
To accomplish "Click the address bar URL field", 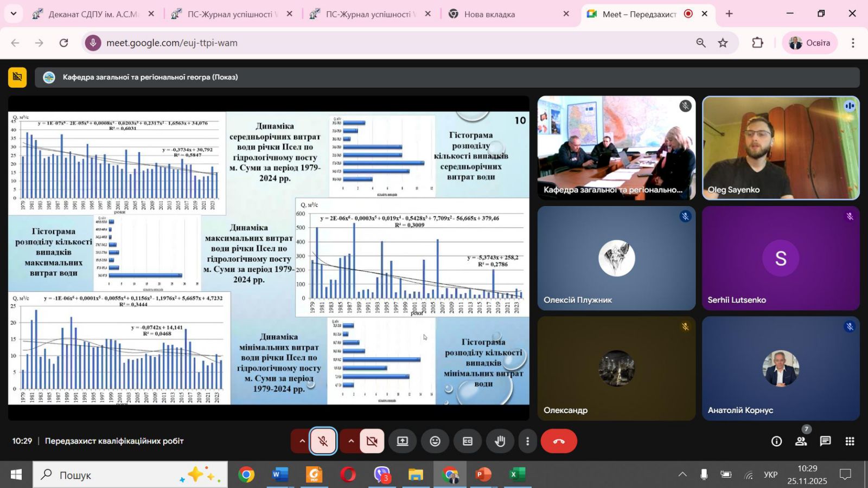I will (x=380, y=43).
